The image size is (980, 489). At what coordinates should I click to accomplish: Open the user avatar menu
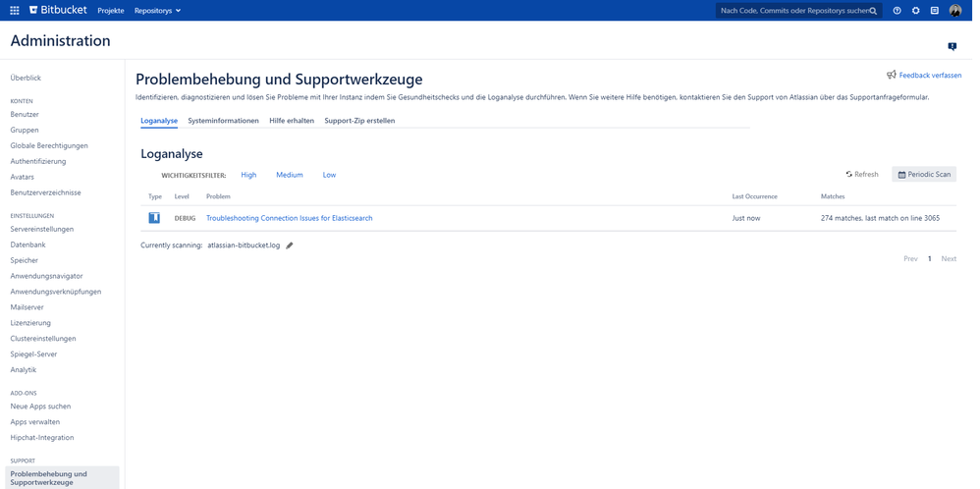(x=955, y=11)
